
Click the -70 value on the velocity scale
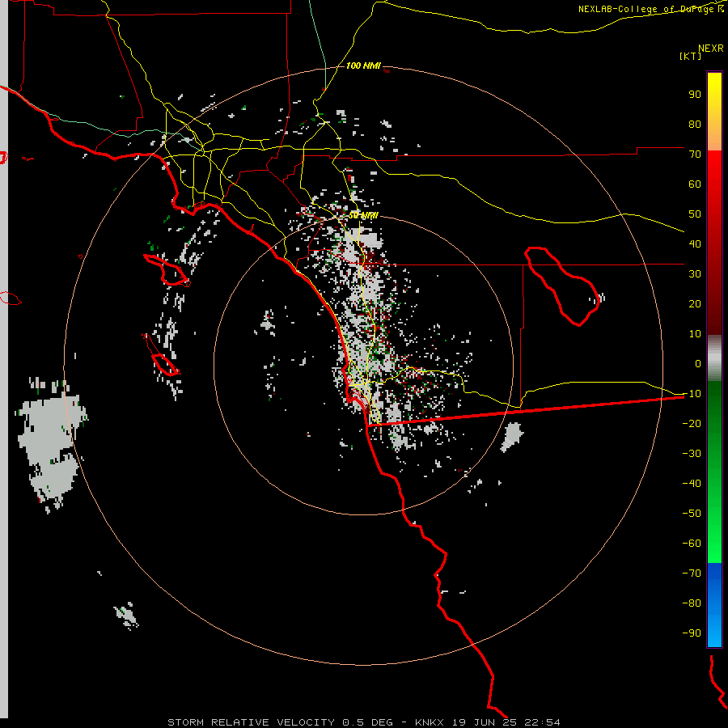[692, 573]
